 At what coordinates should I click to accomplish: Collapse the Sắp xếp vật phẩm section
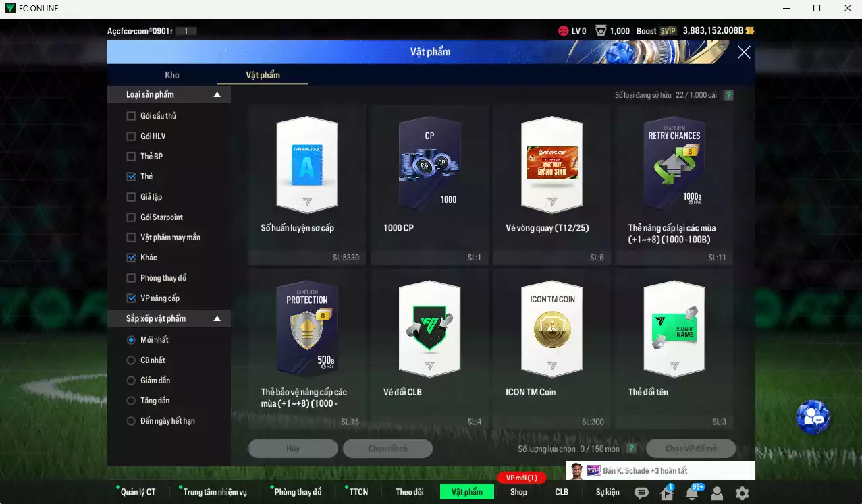(217, 318)
